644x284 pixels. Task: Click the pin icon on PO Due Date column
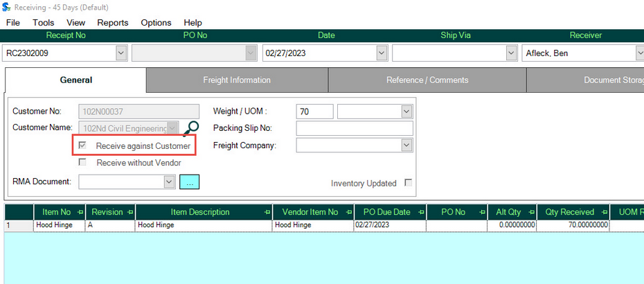tap(420, 212)
